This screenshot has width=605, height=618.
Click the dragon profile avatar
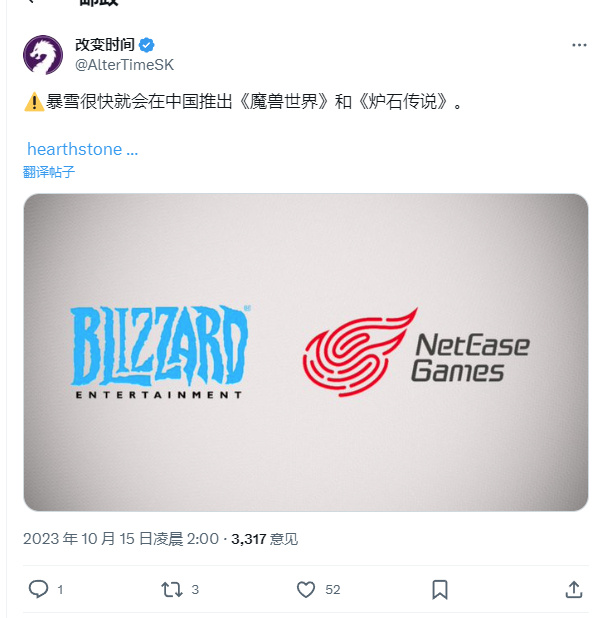point(43,55)
